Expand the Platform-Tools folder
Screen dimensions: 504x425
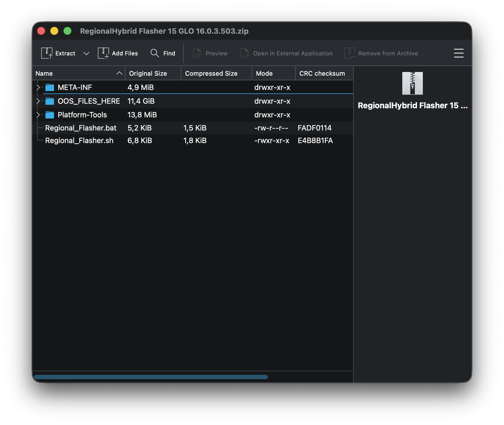point(38,115)
